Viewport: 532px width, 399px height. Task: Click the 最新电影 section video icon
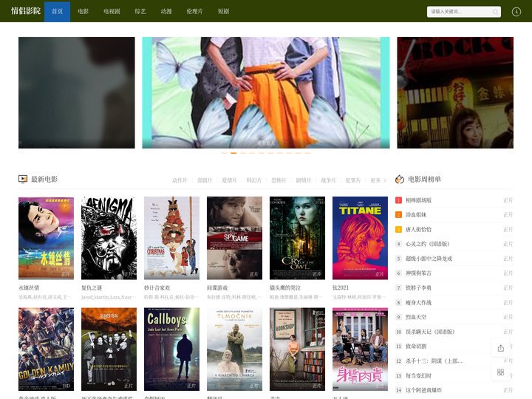23,179
